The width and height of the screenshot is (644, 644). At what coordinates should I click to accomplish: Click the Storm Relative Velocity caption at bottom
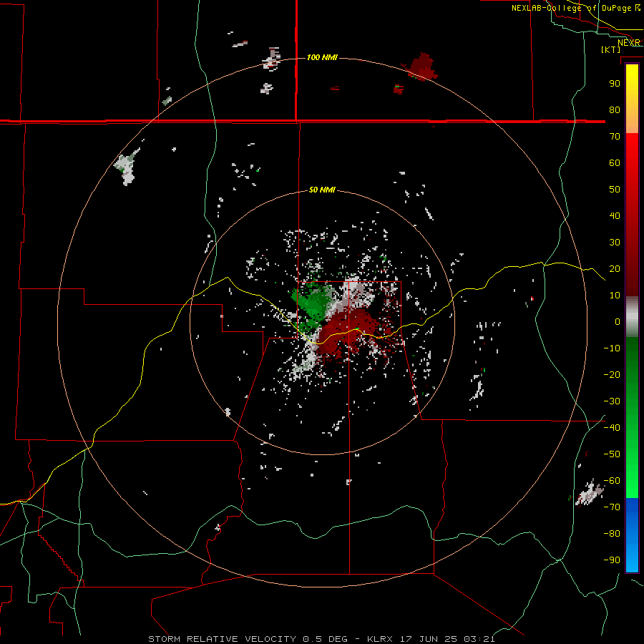click(321, 639)
